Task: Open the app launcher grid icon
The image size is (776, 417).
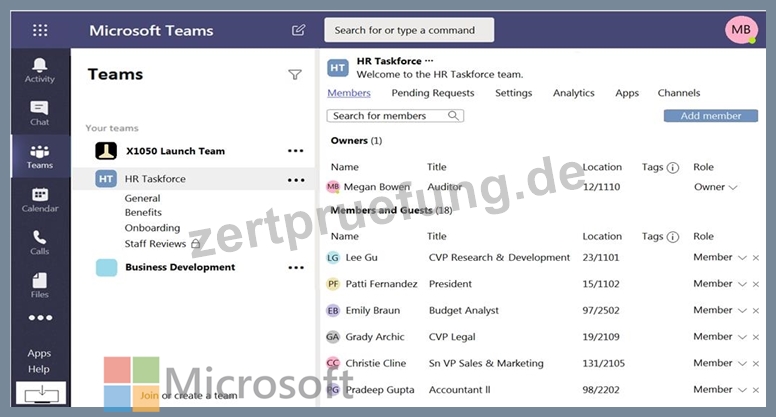Action: tap(40, 30)
